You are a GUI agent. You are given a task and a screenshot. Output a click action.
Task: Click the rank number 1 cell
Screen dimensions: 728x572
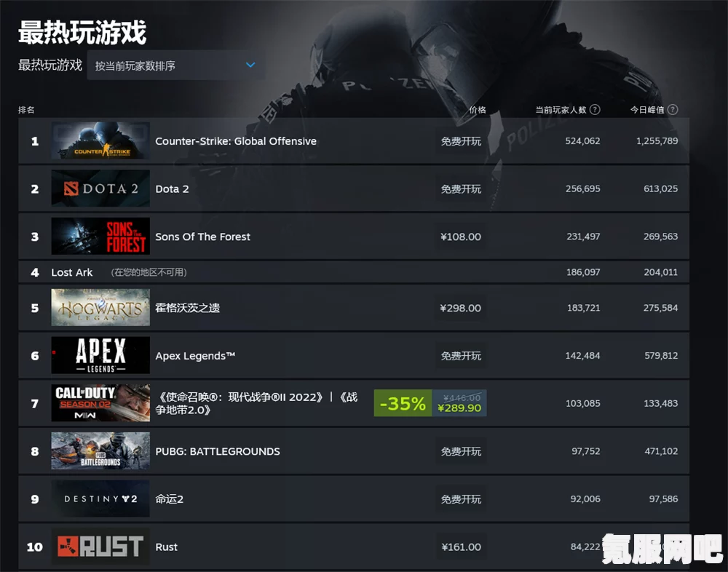(x=35, y=141)
